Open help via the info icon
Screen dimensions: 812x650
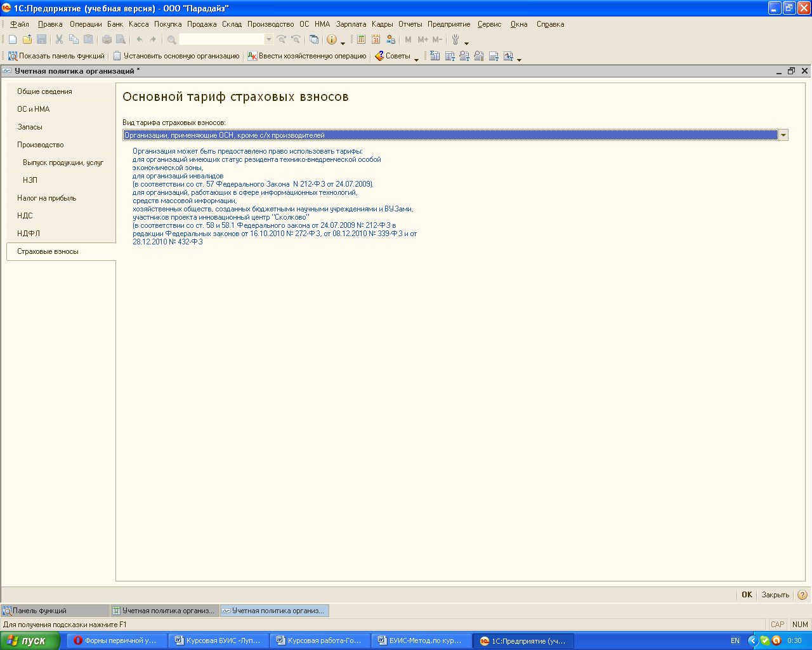tap(332, 39)
